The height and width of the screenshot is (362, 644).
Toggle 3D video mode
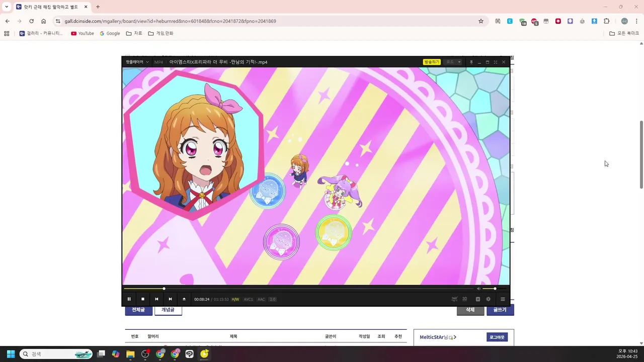coord(465,299)
